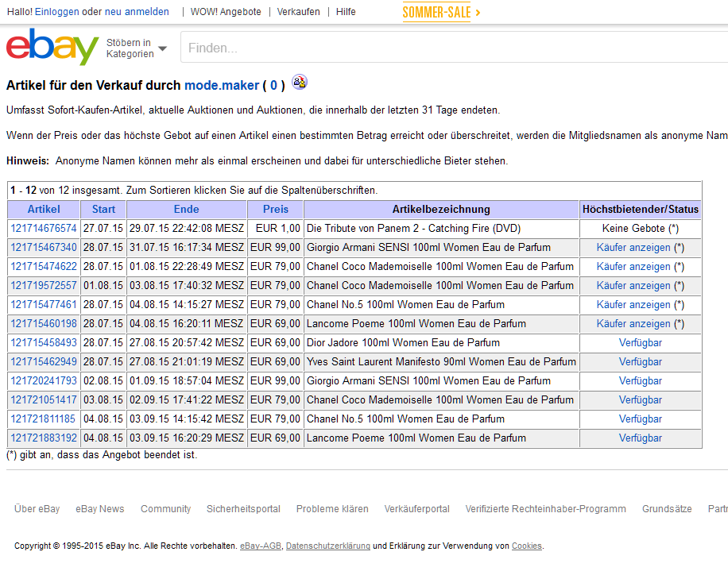Expand the Stöbern in Kategorien dropdown

(x=137, y=48)
